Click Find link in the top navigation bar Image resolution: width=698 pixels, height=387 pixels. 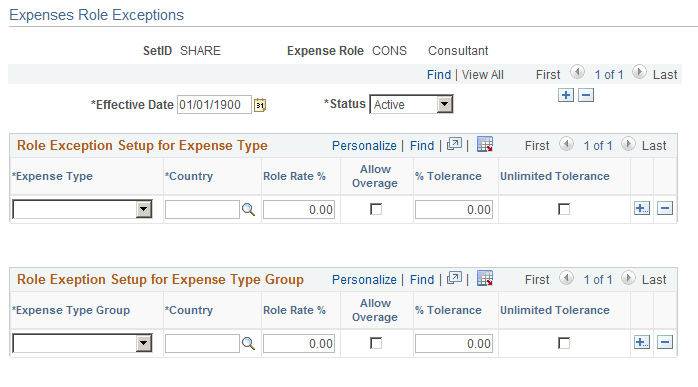pos(439,75)
